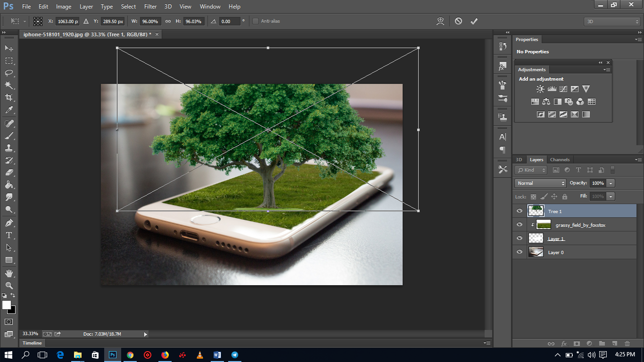The height and width of the screenshot is (362, 644).
Task: Open the Image menu
Action: [x=64, y=7]
